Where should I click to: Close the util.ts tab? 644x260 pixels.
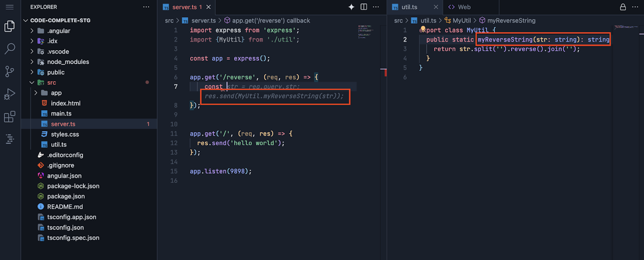pos(436,7)
